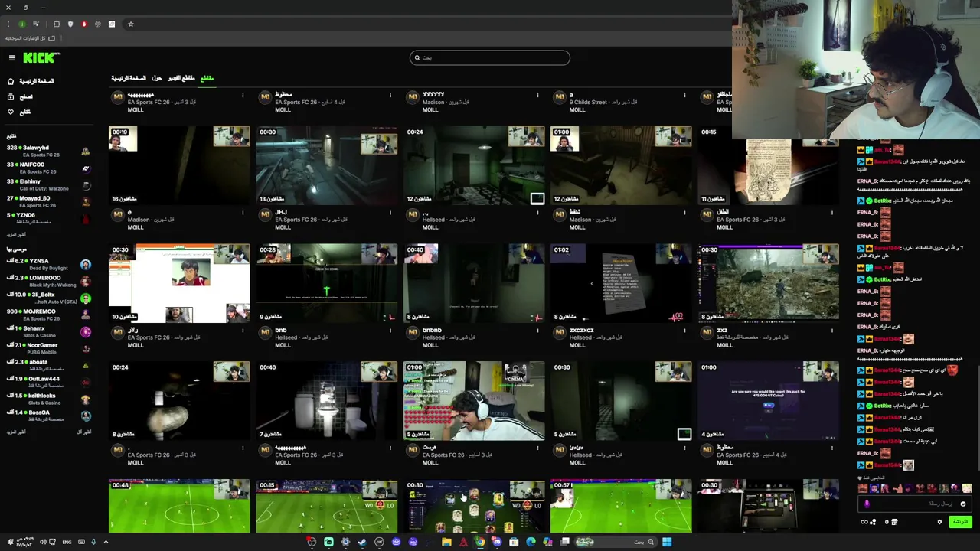Open Steam from the taskbar
This screenshot has width=980, height=551.
(362, 542)
